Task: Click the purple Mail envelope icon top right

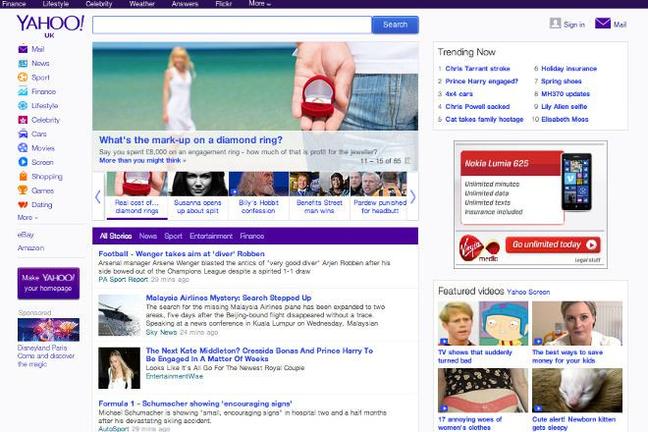Action: (x=603, y=23)
